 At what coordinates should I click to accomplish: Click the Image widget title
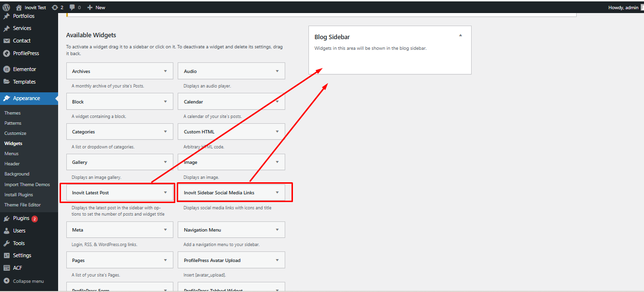click(x=191, y=162)
